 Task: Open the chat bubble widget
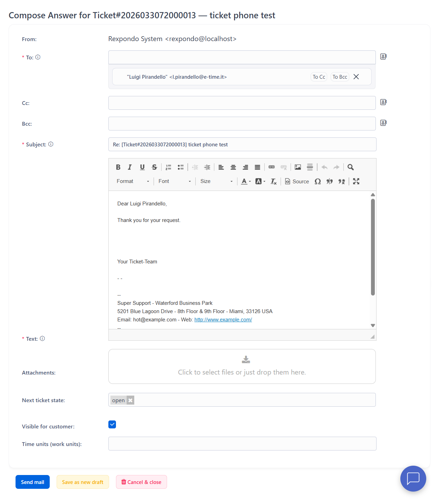click(x=413, y=478)
